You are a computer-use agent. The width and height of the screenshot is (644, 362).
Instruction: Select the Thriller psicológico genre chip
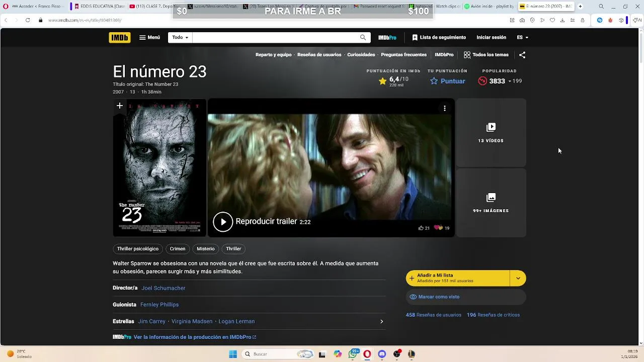138,249
